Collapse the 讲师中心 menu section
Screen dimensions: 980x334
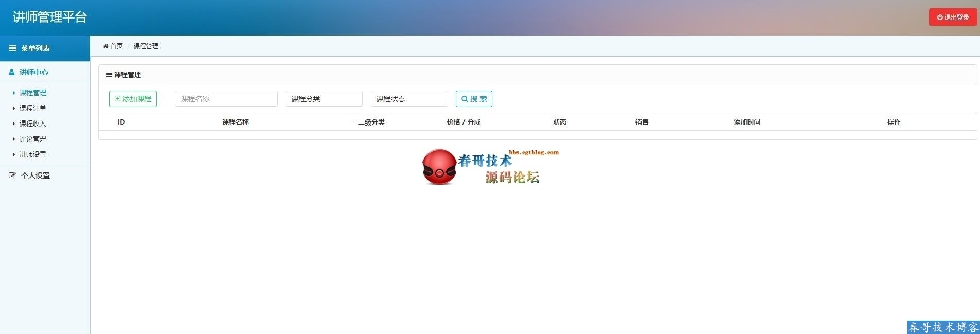(x=34, y=72)
